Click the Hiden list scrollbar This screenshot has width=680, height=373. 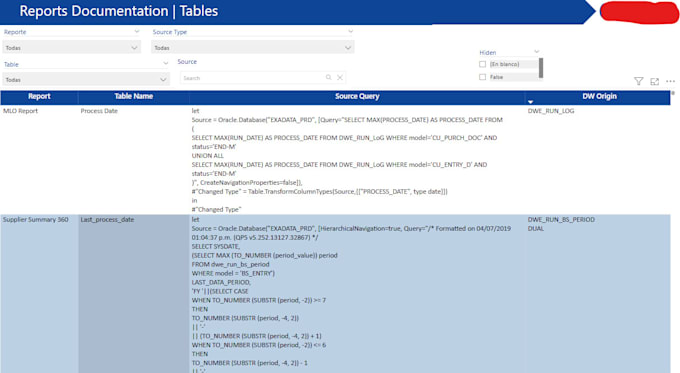pyautogui.click(x=541, y=68)
